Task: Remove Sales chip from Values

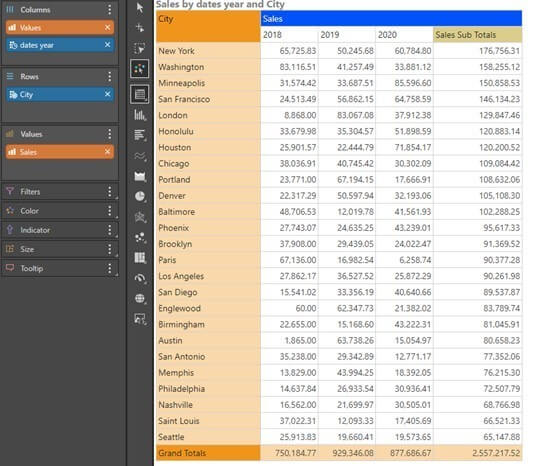Action: click(107, 151)
